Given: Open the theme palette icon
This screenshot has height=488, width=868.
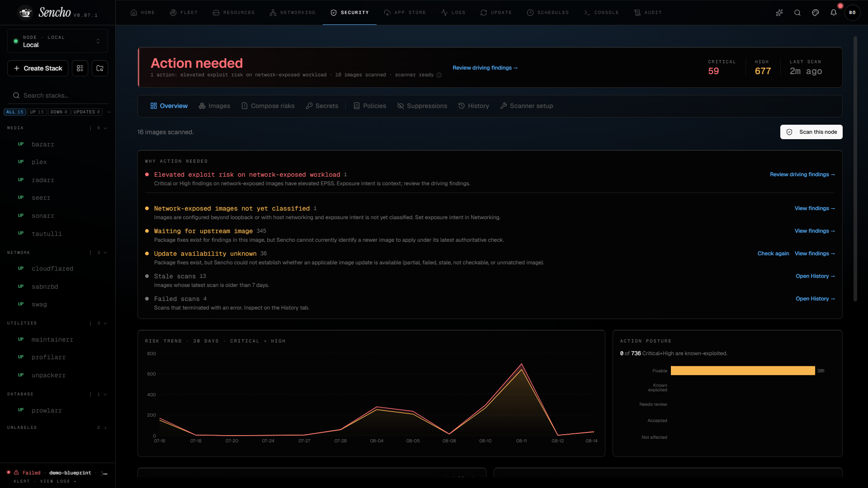Looking at the screenshot, I should [816, 13].
